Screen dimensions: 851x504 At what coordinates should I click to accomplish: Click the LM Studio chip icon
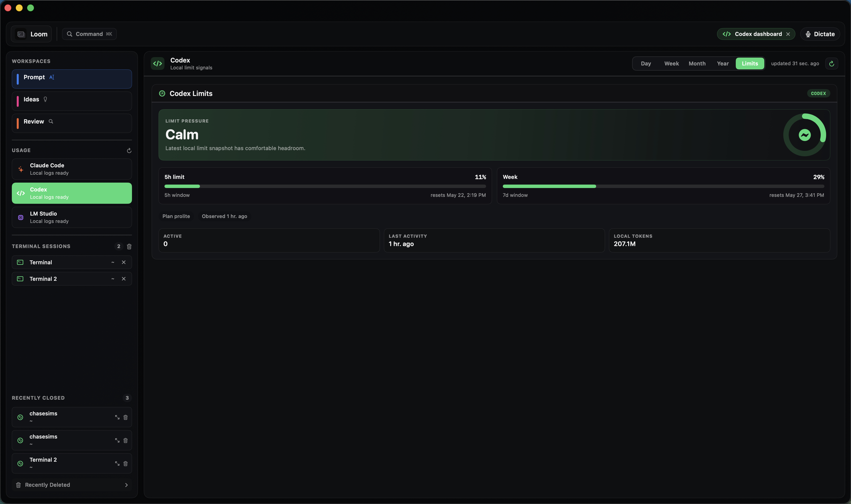pos(21,217)
